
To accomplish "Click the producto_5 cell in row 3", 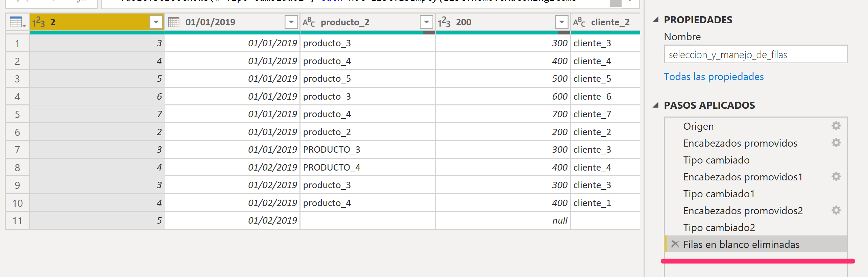I will click(x=368, y=79).
